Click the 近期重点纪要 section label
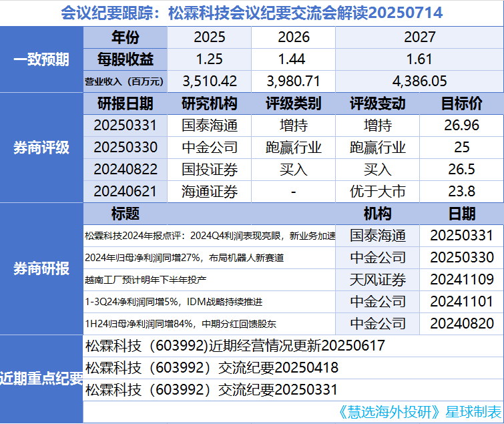This screenshot has height=424, width=504. [41, 379]
